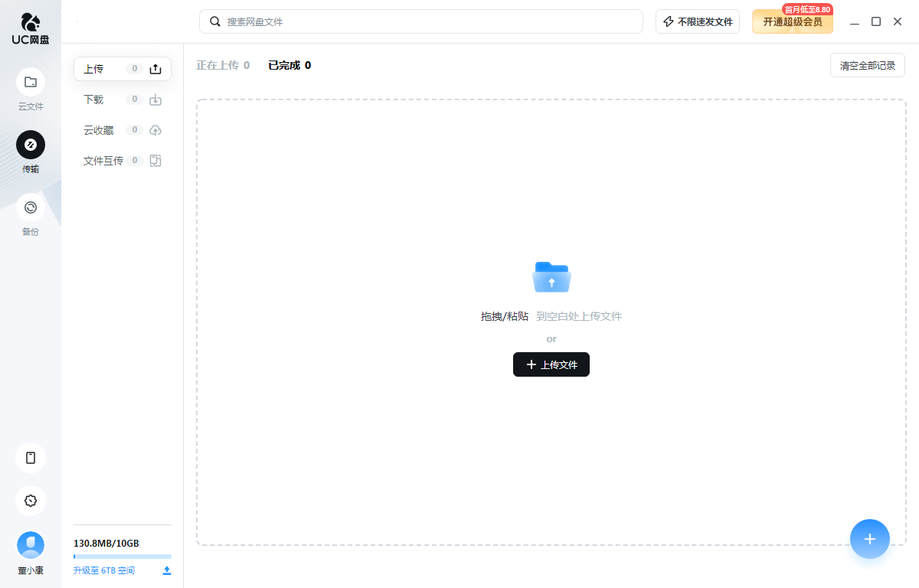Select the 传输 icon in sidebar
Viewport: 919px width, 588px height.
coord(31,152)
